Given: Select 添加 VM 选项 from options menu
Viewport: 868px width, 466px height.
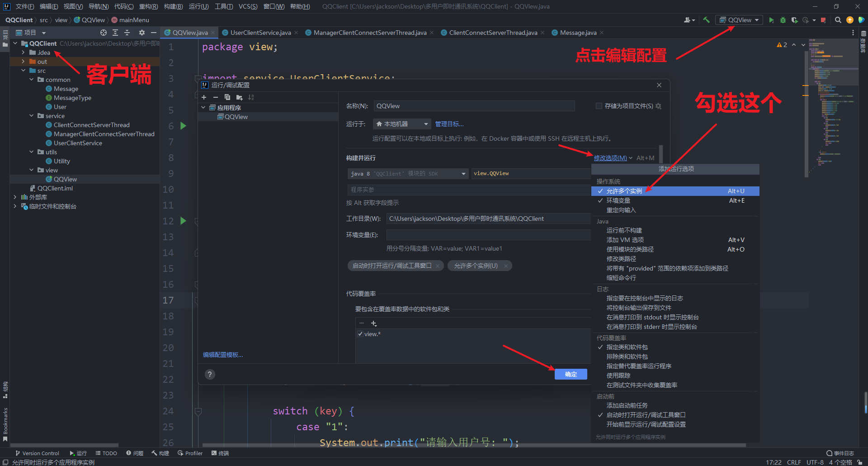Looking at the screenshot, I should tap(625, 240).
